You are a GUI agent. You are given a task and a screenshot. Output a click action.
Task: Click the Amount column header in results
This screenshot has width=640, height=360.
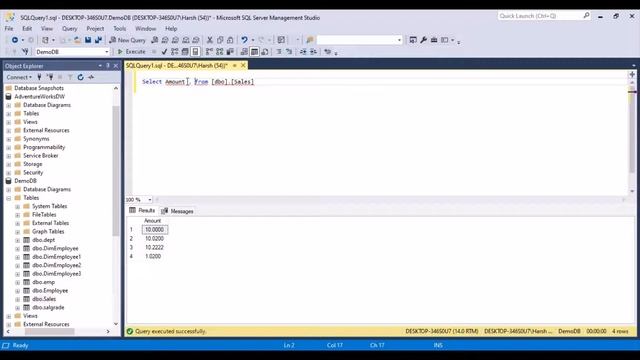pyautogui.click(x=153, y=221)
